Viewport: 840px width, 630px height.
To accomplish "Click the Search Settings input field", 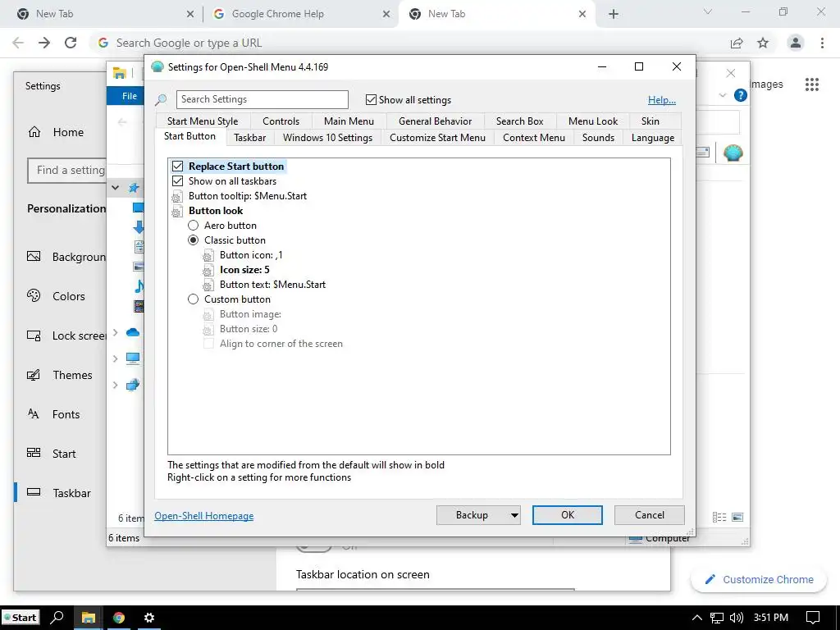I will (262, 99).
